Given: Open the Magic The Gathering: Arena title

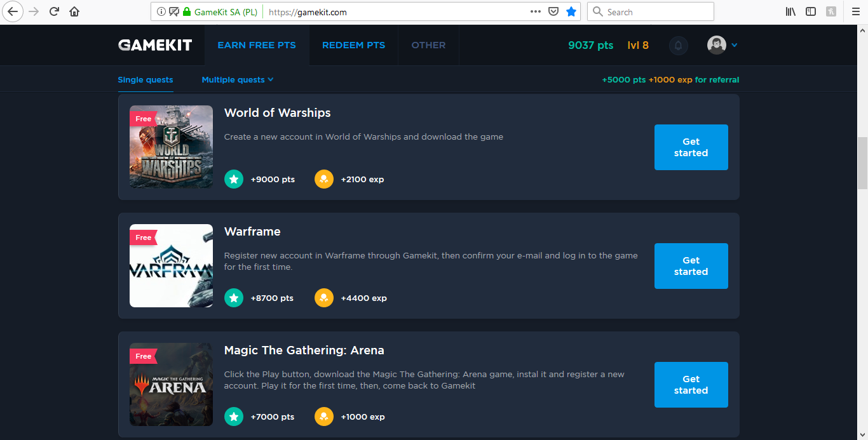Looking at the screenshot, I should 304,350.
